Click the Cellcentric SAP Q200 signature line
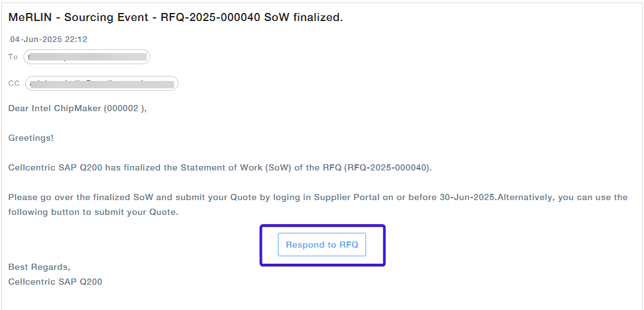 [x=55, y=282]
